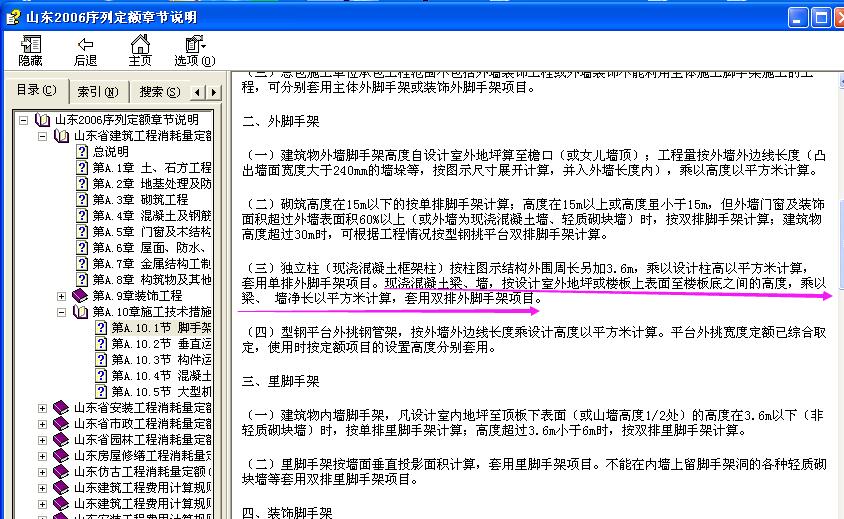This screenshot has height=519, width=844.
Task: Click the page icon beside 第A.3章
Action: (x=82, y=200)
